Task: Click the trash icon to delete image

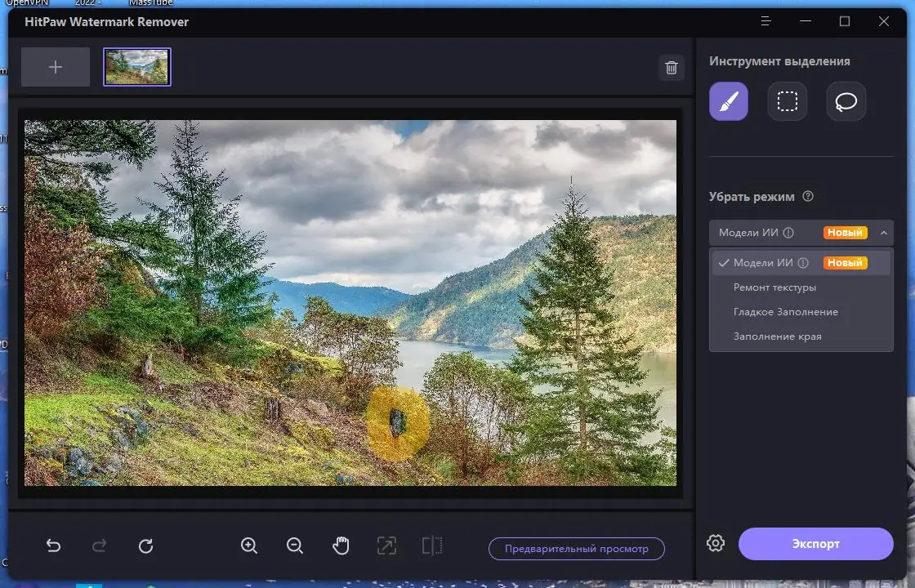Action: click(x=672, y=69)
